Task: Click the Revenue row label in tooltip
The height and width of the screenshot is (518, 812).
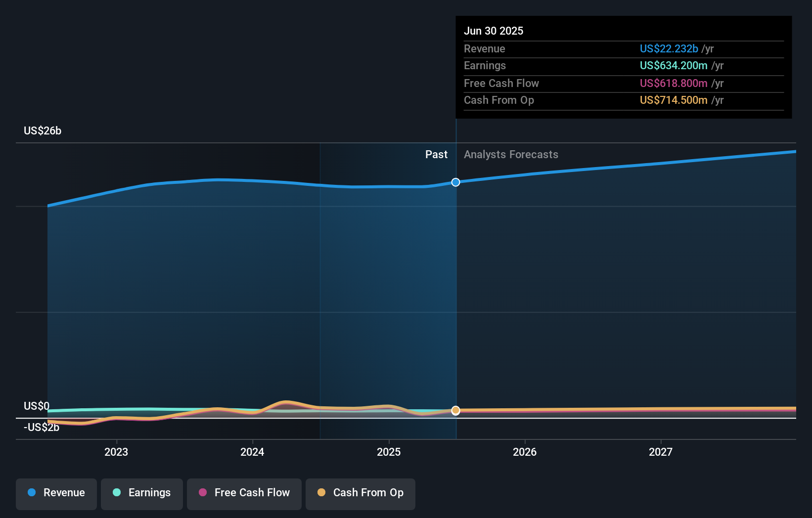Action: click(485, 48)
